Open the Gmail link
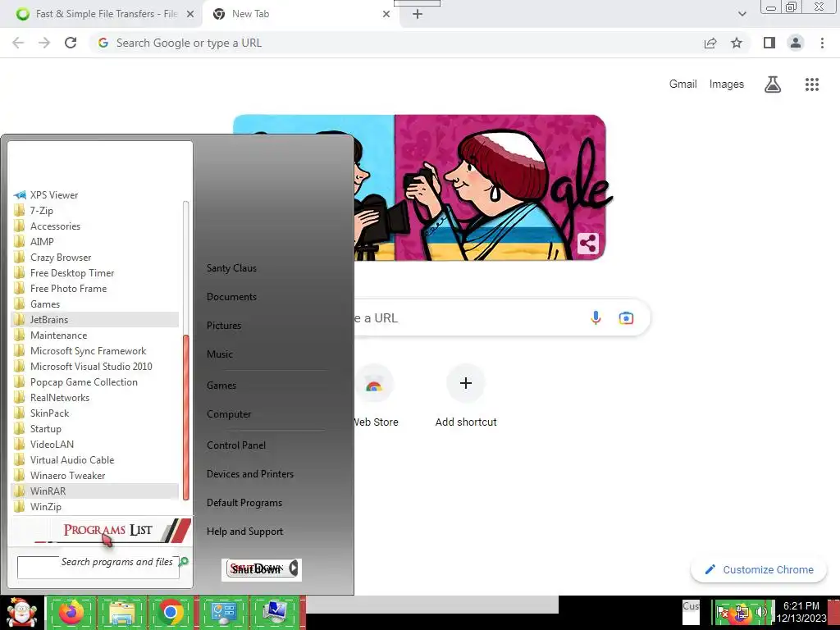840x630 pixels. tap(682, 84)
